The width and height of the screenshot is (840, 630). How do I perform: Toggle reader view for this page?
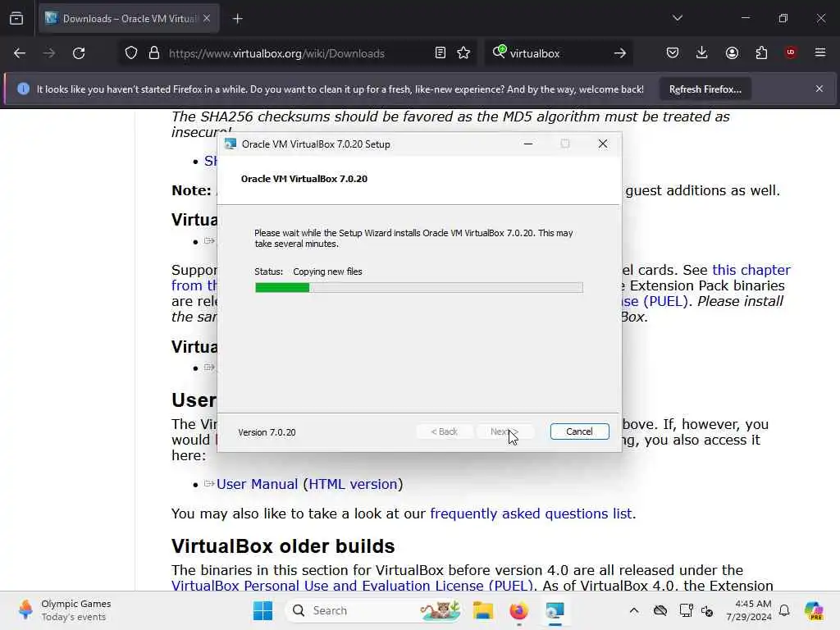click(x=441, y=53)
